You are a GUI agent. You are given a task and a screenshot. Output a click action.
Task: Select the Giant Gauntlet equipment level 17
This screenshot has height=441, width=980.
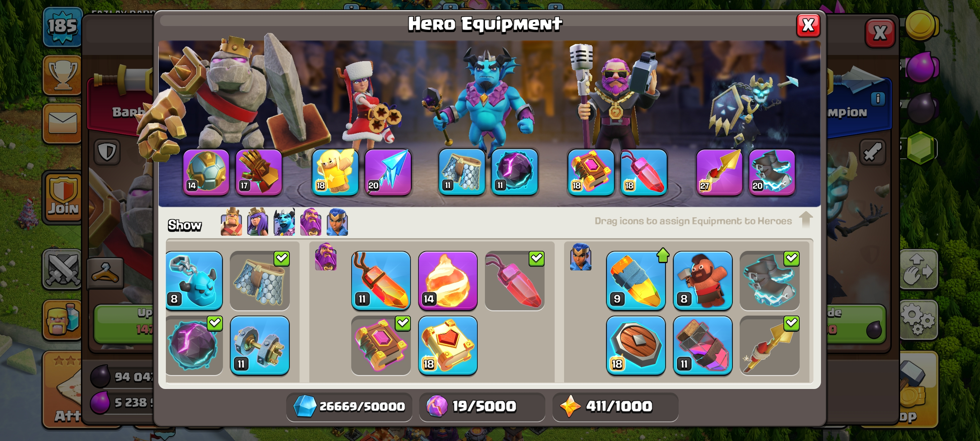[259, 172]
